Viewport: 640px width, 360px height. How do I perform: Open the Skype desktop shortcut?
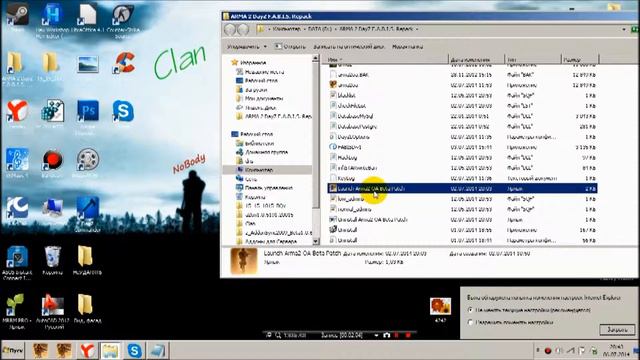[x=123, y=112]
